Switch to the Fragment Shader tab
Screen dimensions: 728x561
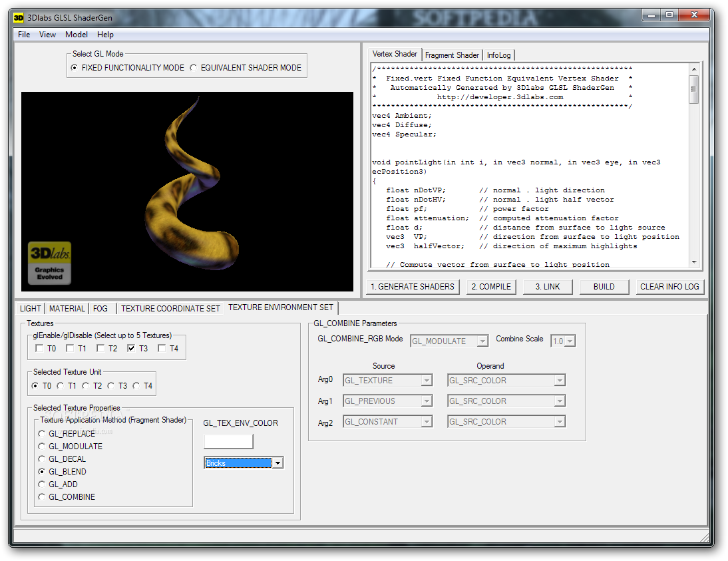pos(452,55)
